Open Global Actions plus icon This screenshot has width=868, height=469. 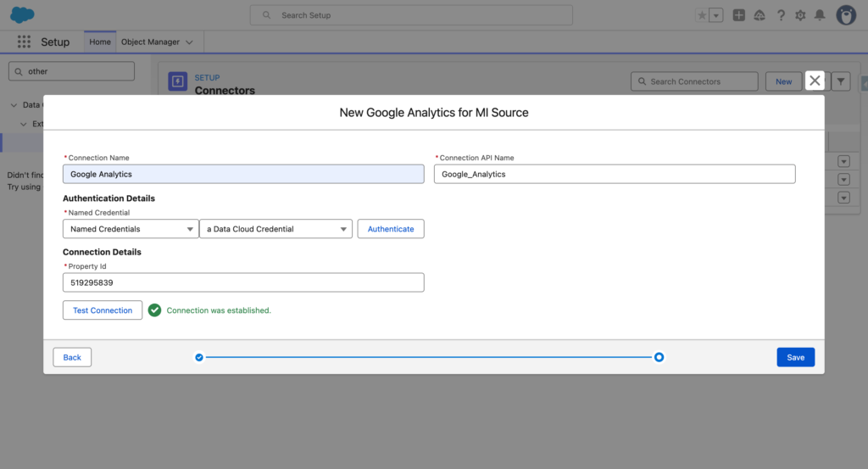pyautogui.click(x=739, y=15)
